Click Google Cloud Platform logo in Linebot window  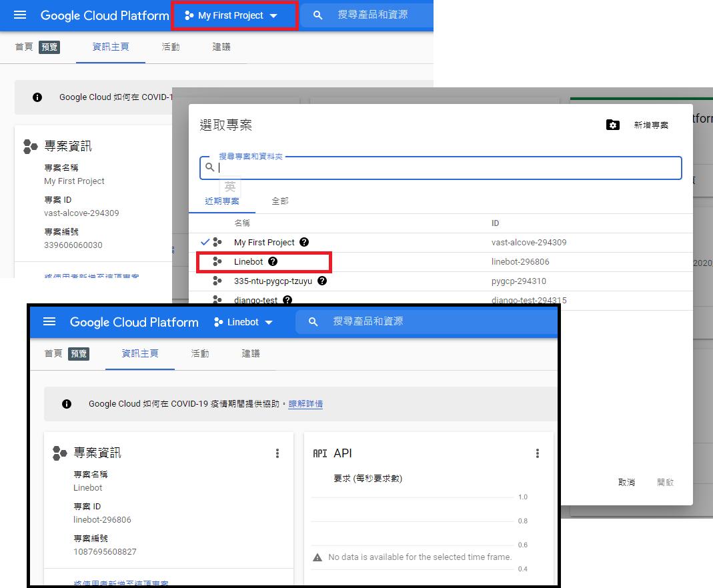pyautogui.click(x=134, y=322)
